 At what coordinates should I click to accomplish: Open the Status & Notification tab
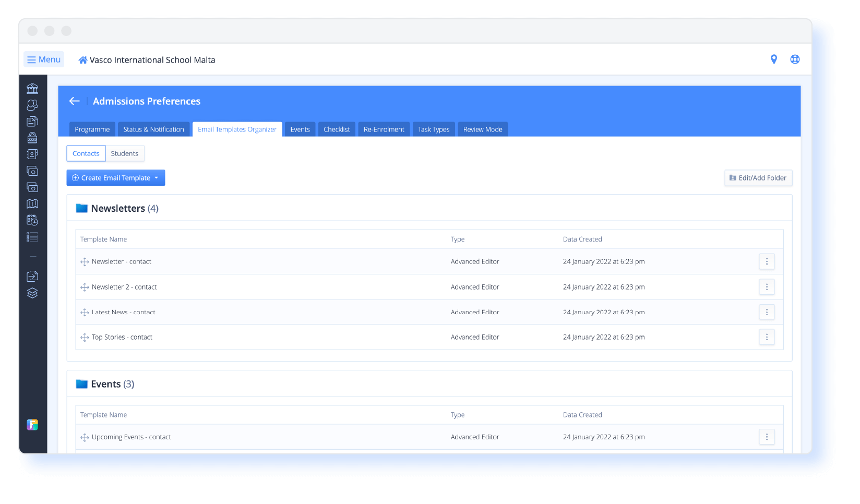click(x=153, y=129)
